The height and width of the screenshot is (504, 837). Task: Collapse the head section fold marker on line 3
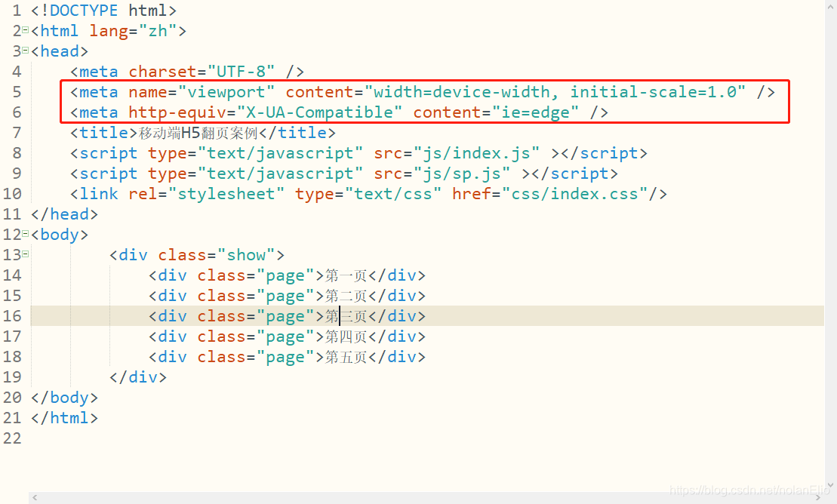(x=25, y=51)
